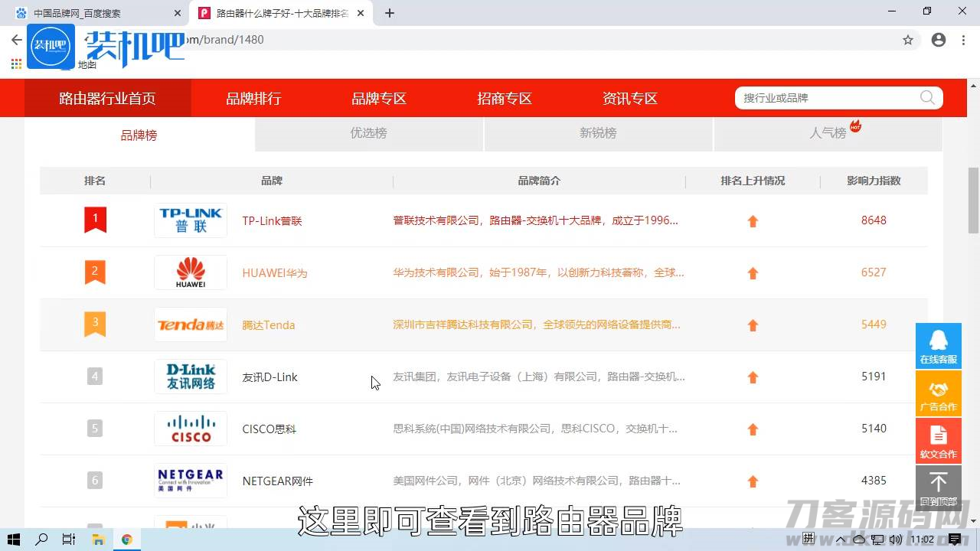Bookmark this page with star icon
This screenshot has width=980, height=551.
[908, 40]
